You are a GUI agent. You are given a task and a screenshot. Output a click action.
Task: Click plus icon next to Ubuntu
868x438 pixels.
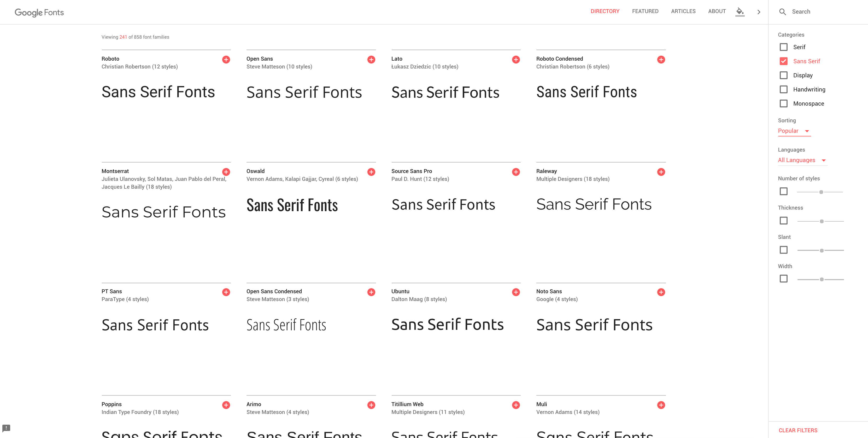[x=515, y=292]
